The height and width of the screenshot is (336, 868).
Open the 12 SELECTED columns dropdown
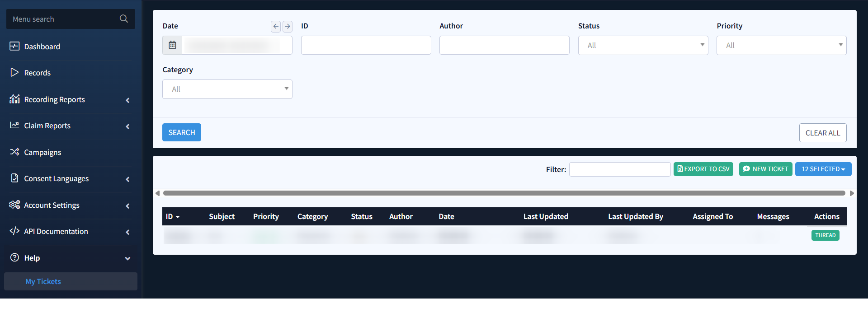[823, 169]
